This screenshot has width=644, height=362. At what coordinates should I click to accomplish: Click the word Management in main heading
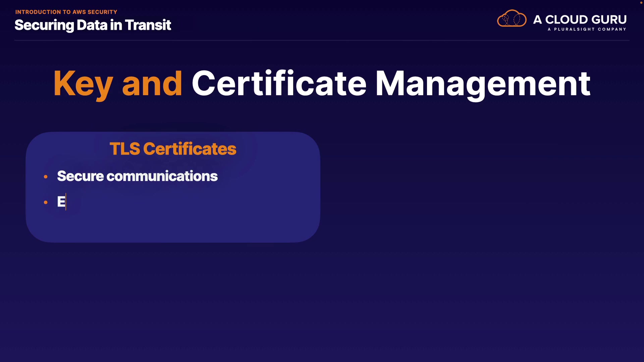coord(482,84)
